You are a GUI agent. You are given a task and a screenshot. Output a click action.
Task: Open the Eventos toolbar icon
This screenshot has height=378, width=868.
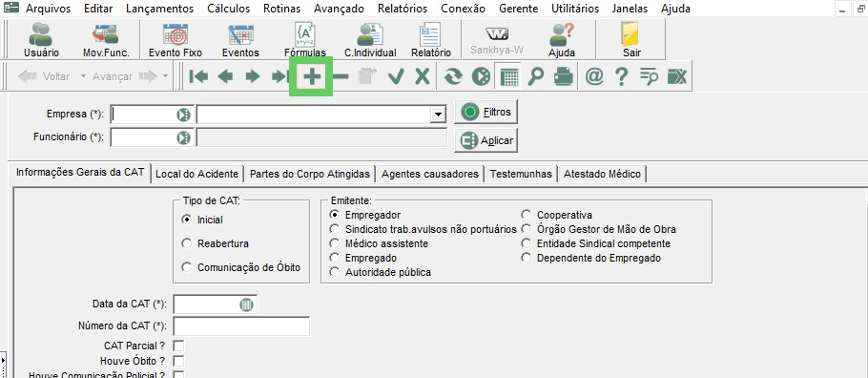click(x=240, y=40)
